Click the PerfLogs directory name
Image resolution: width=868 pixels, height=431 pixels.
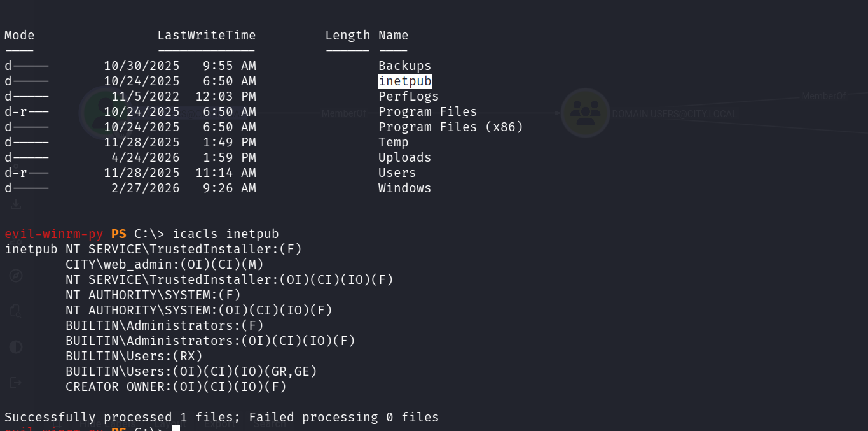[x=408, y=96]
